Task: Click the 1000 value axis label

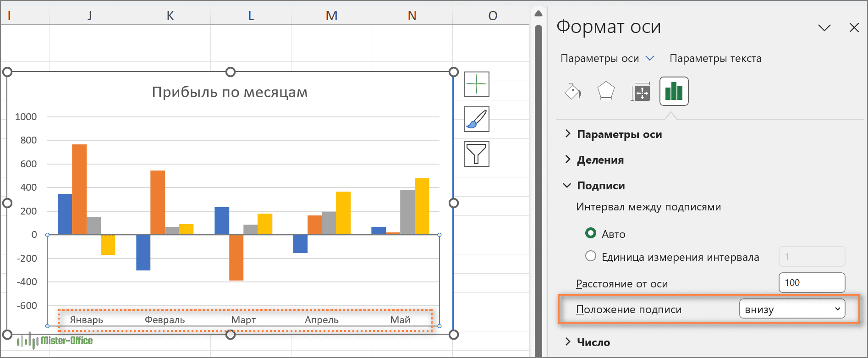Action: point(26,117)
